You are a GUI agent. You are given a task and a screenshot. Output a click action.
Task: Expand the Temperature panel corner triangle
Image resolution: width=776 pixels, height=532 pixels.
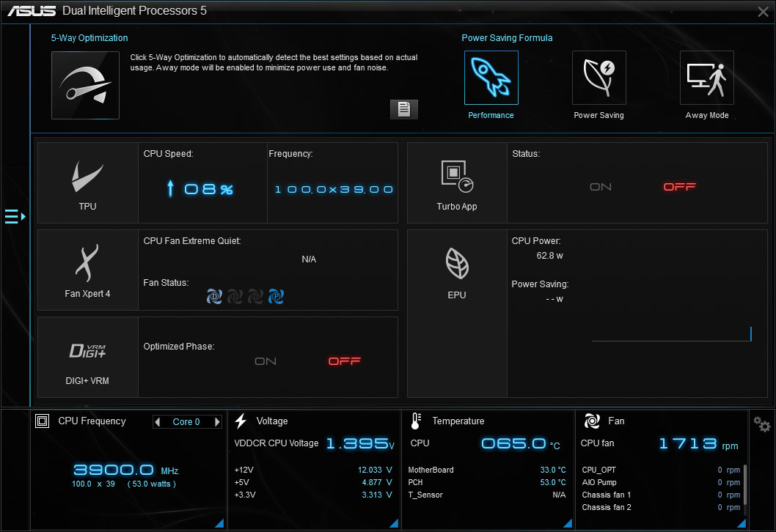coord(568,523)
